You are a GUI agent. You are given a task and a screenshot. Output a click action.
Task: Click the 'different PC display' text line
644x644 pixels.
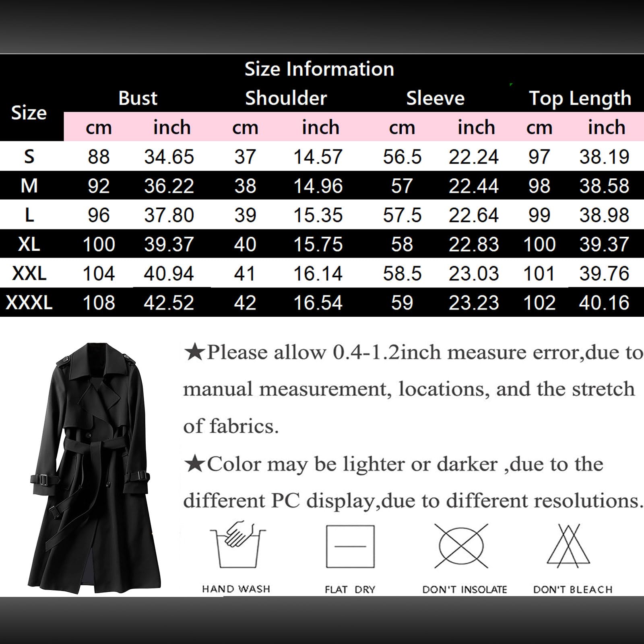pyautogui.click(x=413, y=502)
